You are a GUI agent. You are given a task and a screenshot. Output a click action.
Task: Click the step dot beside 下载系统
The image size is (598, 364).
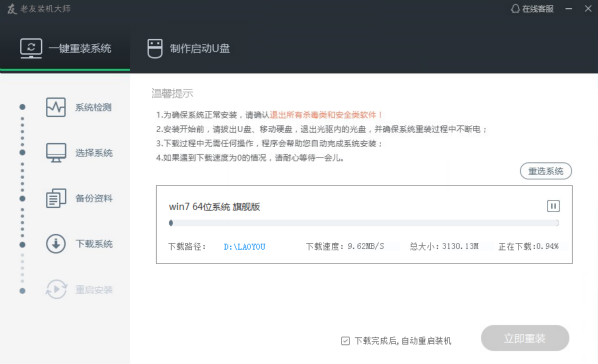pyautogui.click(x=23, y=245)
